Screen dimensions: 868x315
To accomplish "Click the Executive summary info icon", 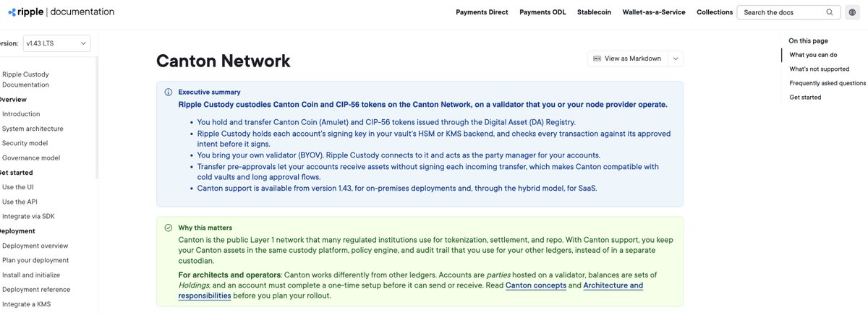I will click(168, 92).
